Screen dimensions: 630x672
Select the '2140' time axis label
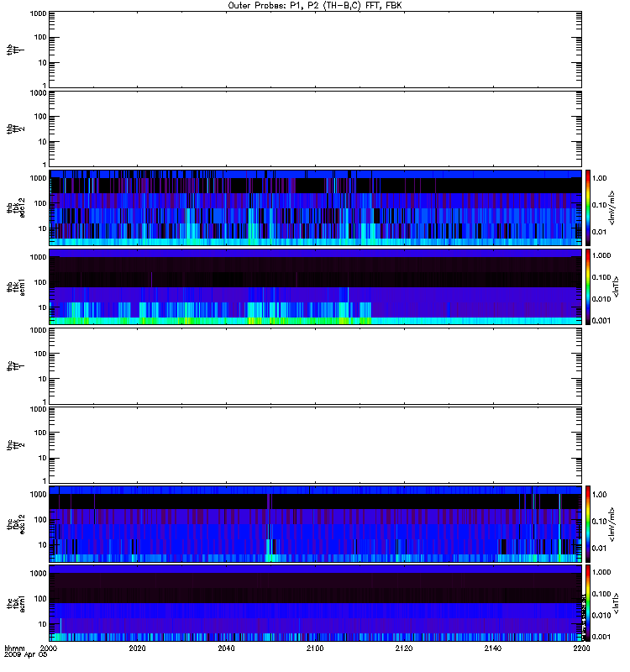(493, 648)
